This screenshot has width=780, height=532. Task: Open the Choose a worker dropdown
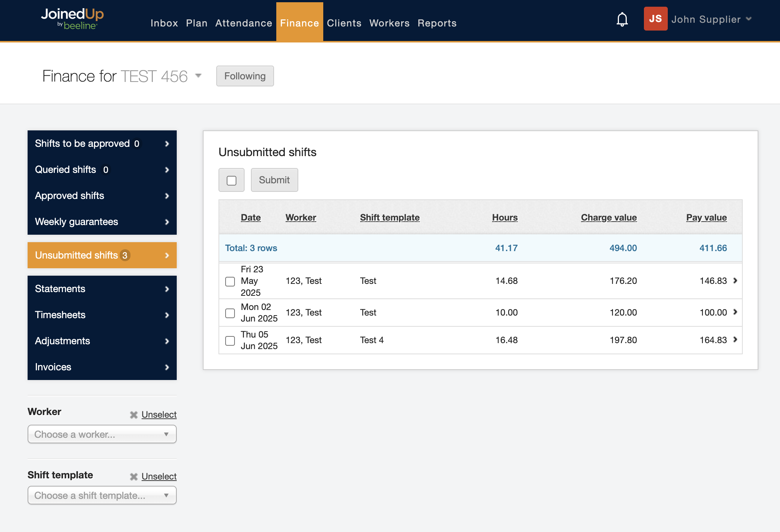coord(102,434)
